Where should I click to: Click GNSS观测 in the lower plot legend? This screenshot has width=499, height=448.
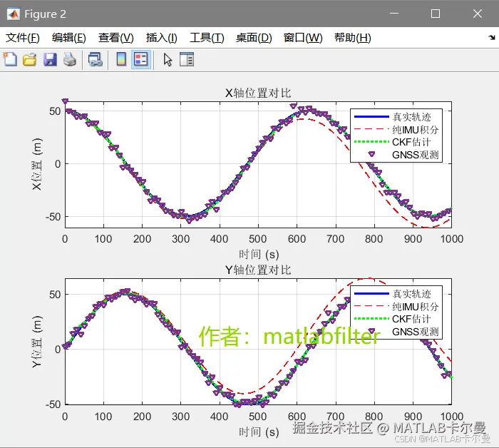pos(416,332)
